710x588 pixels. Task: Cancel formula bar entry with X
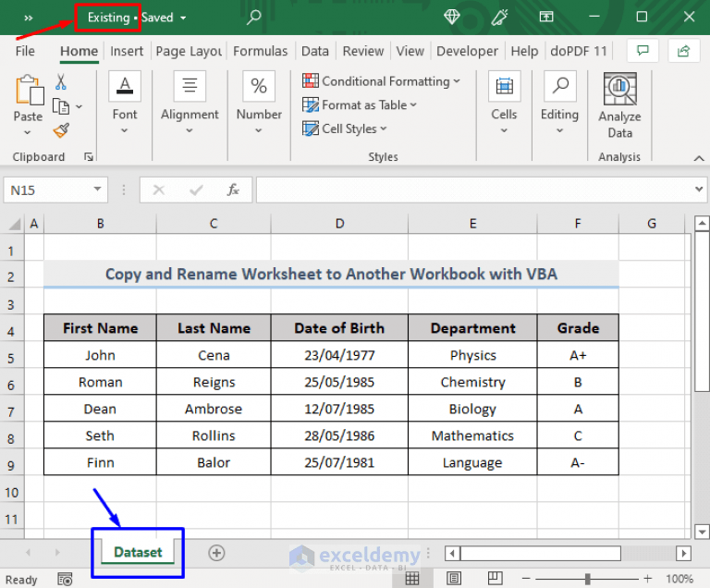point(158,190)
